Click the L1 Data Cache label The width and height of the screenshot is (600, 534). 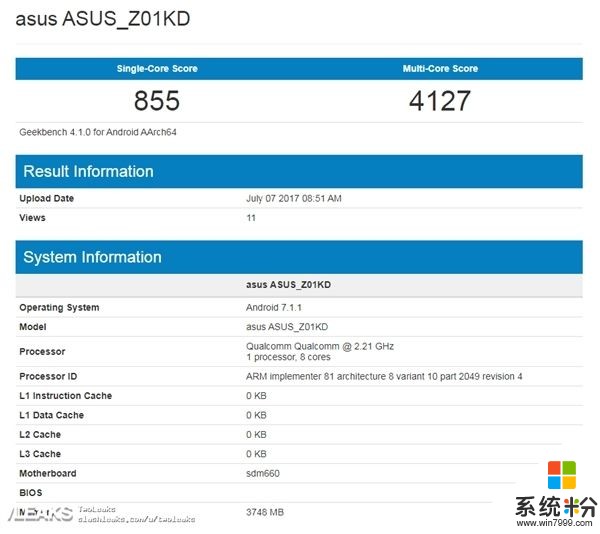52,415
